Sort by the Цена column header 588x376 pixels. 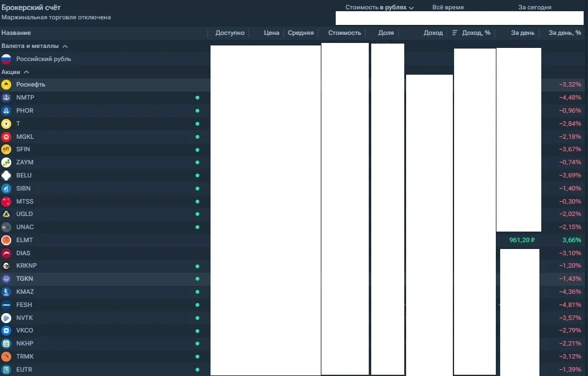(272, 33)
